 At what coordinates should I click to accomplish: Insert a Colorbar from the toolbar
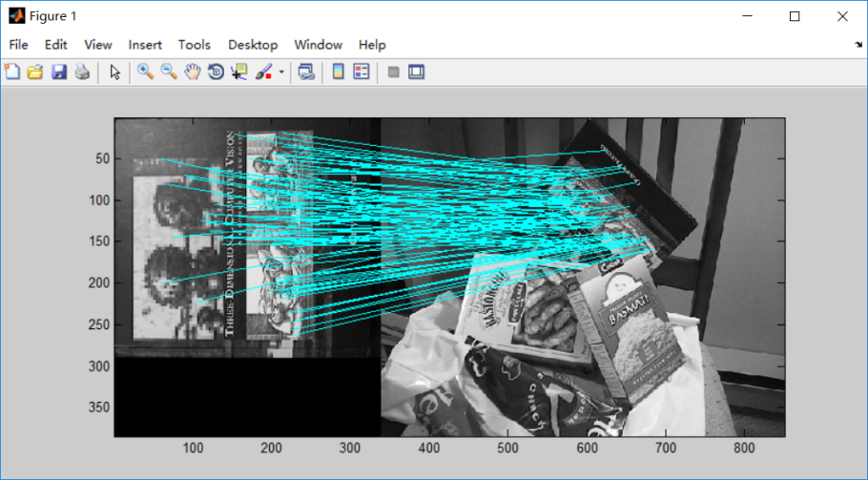338,72
